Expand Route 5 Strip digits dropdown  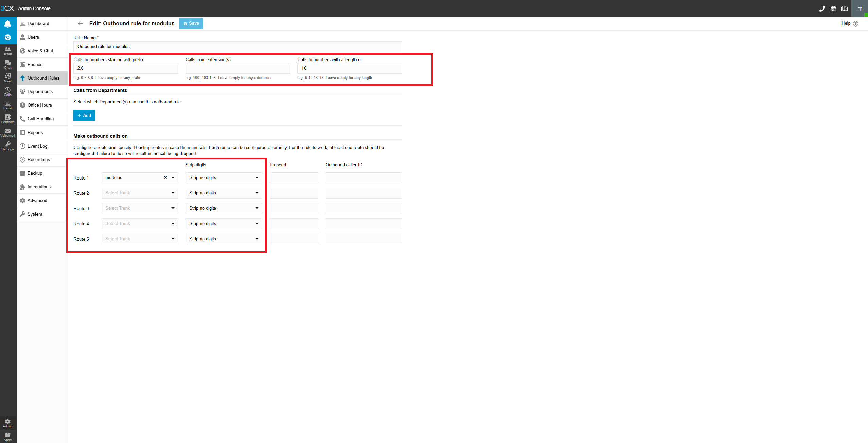click(x=224, y=239)
